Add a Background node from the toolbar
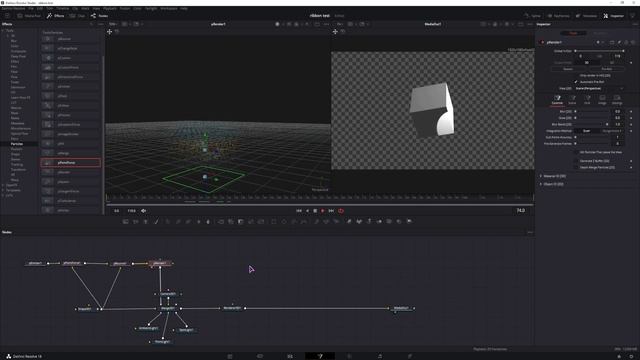The height and width of the screenshot is (360, 640). pos(126,221)
